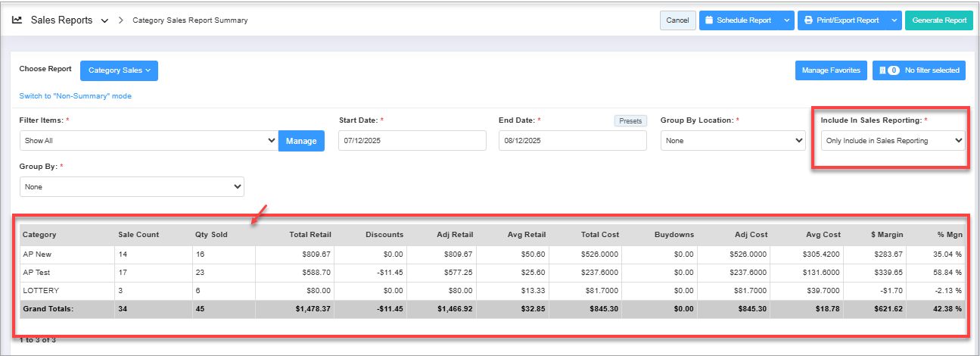Click the Cancel button
Screen dimensions: 980x356
(x=677, y=20)
